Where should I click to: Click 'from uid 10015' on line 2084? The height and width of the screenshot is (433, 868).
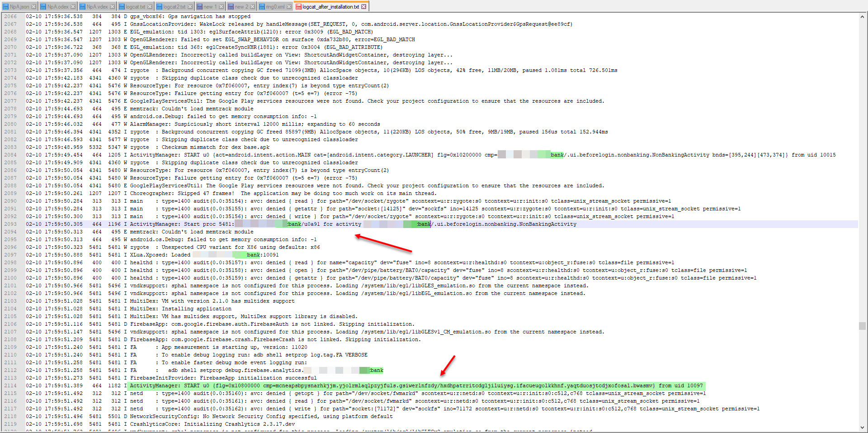pyautogui.click(x=814, y=155)
